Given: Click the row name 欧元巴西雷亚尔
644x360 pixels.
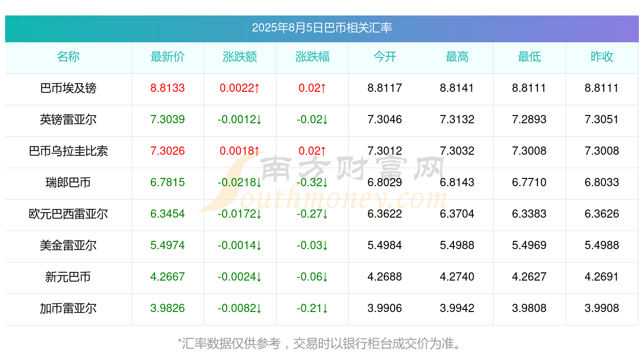Looking at the screenshot, I should point(69,214).
